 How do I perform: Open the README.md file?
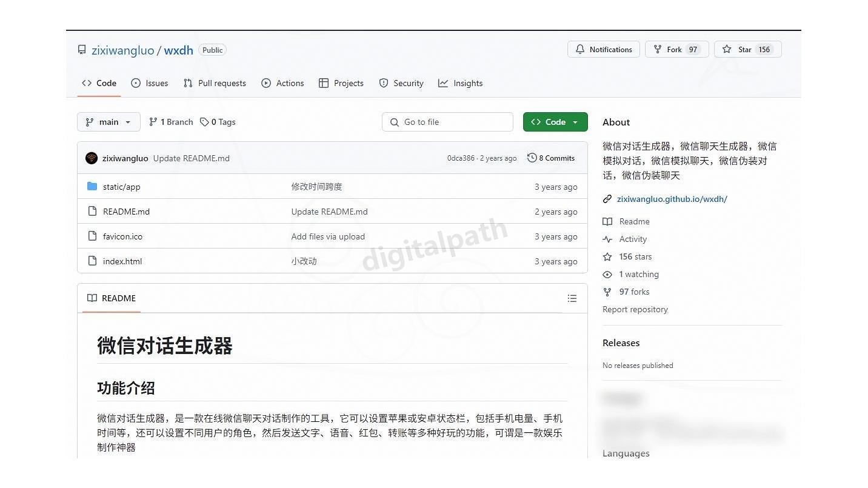tap(126, 212)
